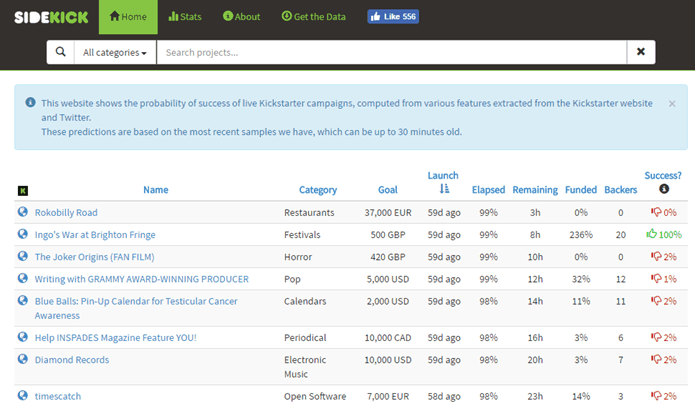Click the Kickstarter K column icon
695x406 pixels.
[x=23, y=191]
